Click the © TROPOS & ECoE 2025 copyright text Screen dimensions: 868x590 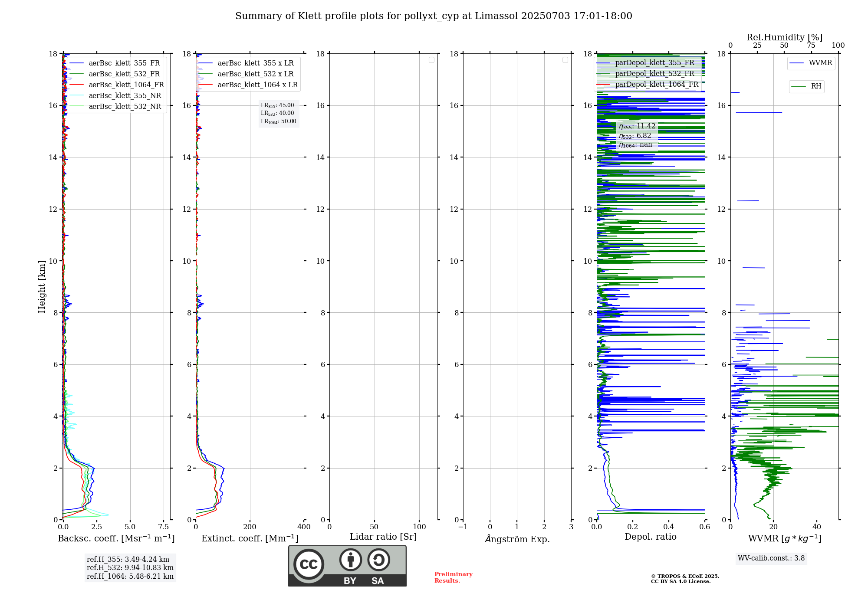(x=685, y=576)
